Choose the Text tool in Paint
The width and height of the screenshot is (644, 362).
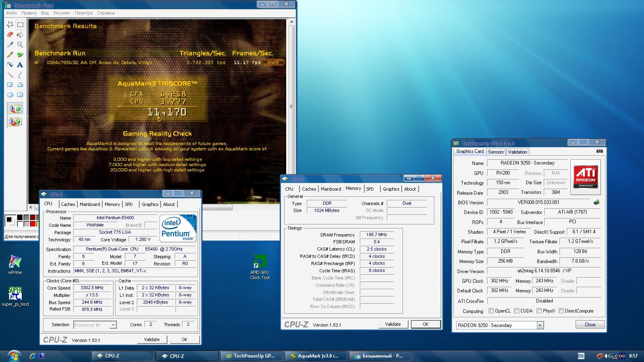pos(20,64)
